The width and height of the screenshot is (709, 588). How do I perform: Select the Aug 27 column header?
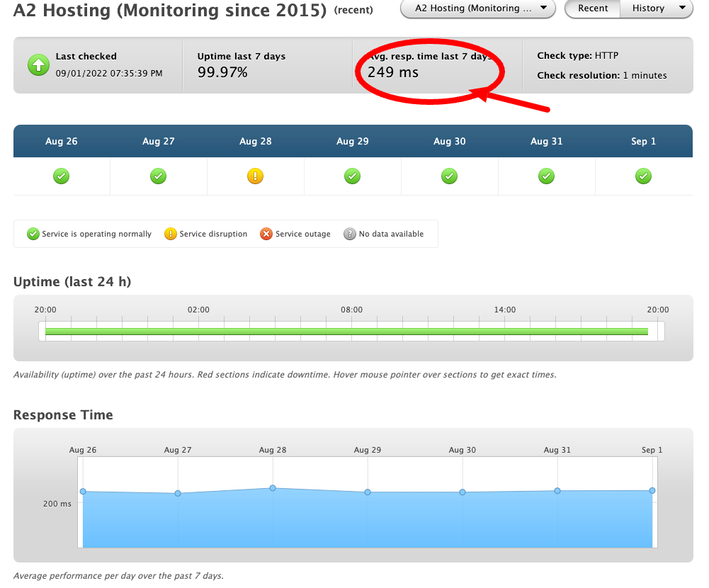pyautogui.click(x=158, y=141)
